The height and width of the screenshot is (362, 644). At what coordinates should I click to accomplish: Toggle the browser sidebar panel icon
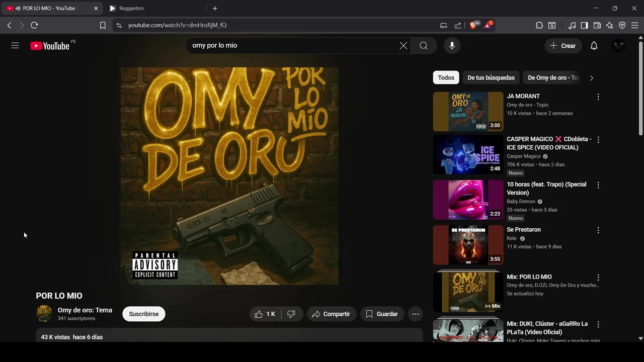point(584,25)
